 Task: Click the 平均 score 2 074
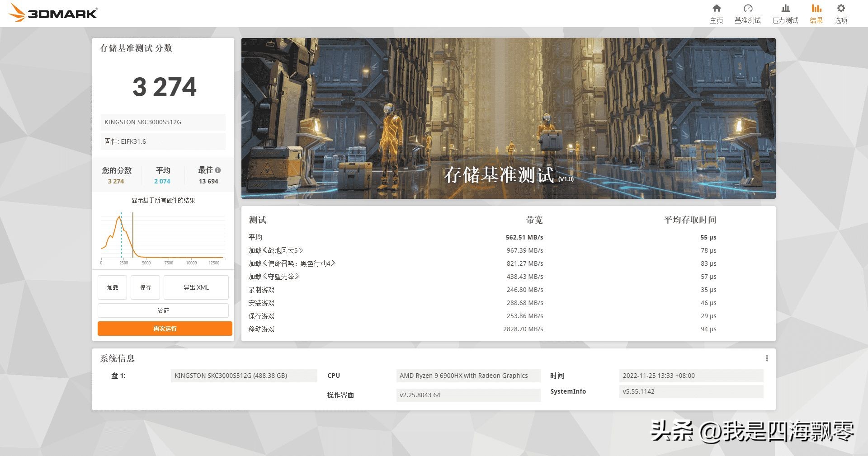tap(162, 181)
